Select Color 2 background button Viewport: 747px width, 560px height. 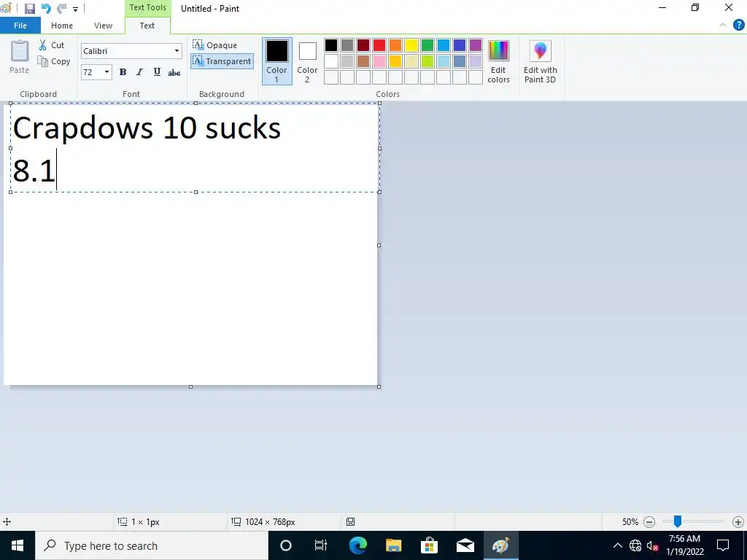coord(307,61)
